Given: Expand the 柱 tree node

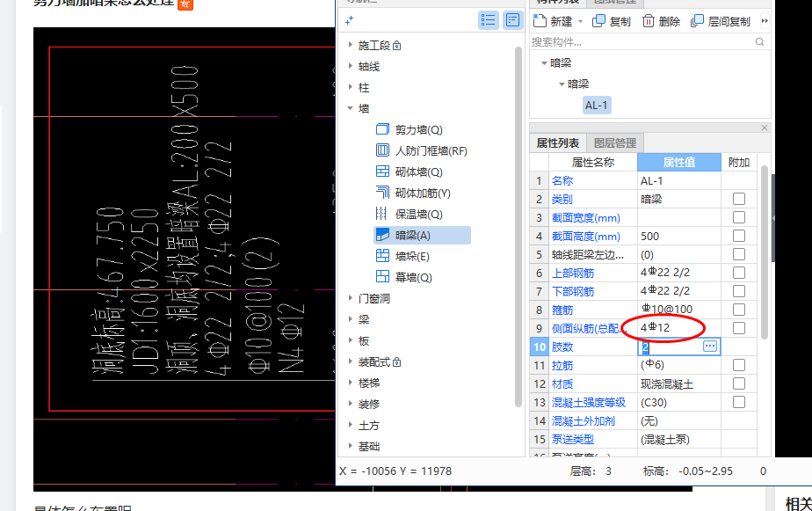Looking at the screenshot, I should click(351, 87).
